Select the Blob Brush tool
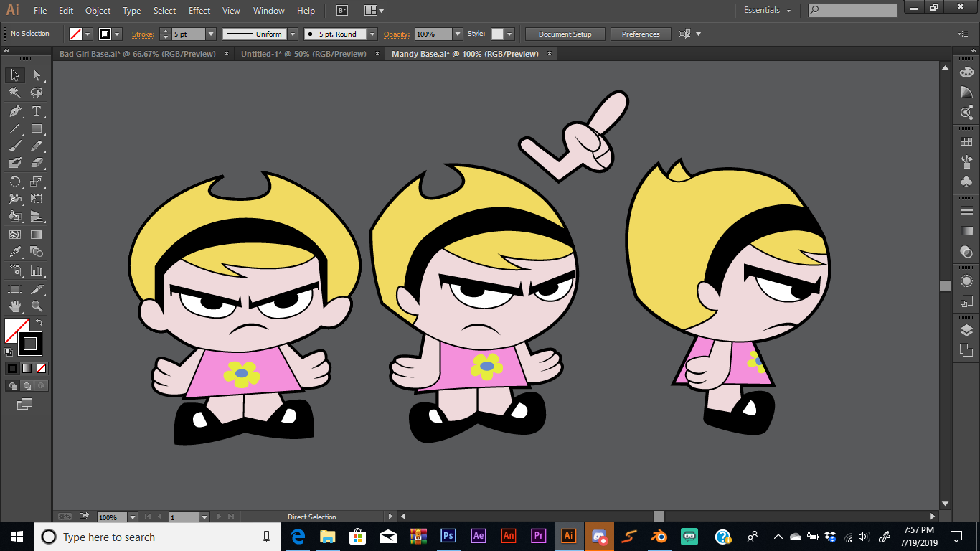The height and width of the screenshot is (551, 980). pos(15,164)
